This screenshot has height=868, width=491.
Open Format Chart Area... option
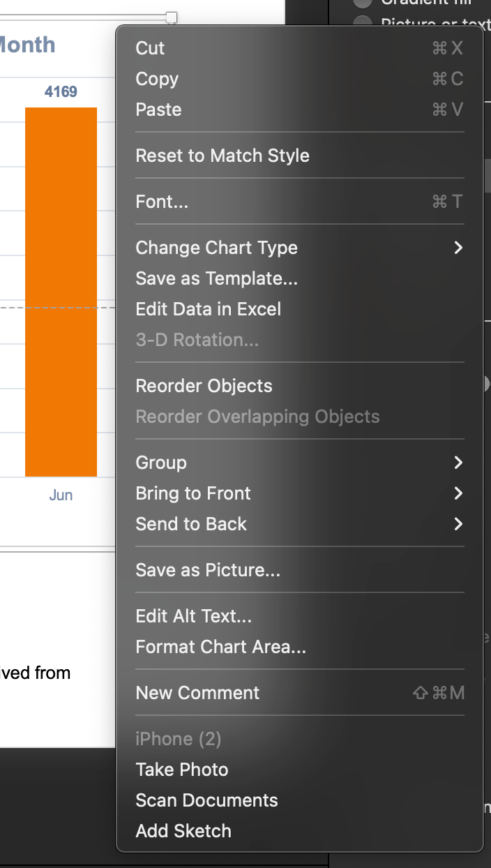[221, 647]
